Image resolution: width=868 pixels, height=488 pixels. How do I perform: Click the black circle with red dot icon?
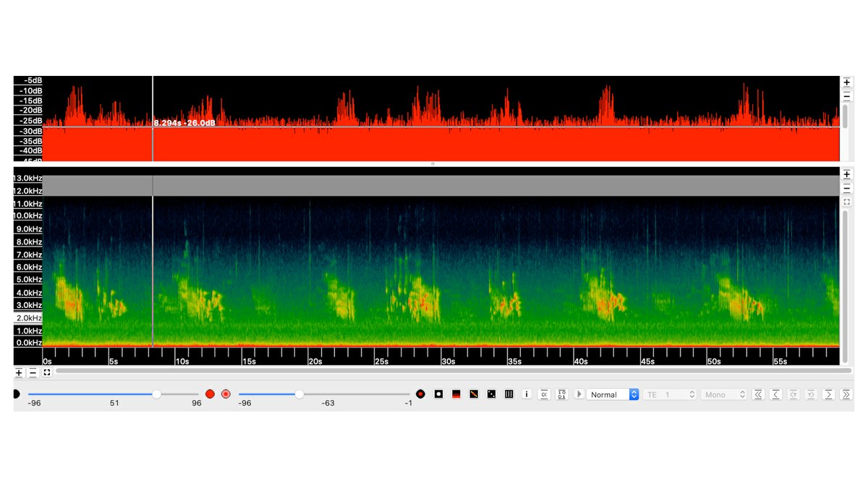pos(420,394)
